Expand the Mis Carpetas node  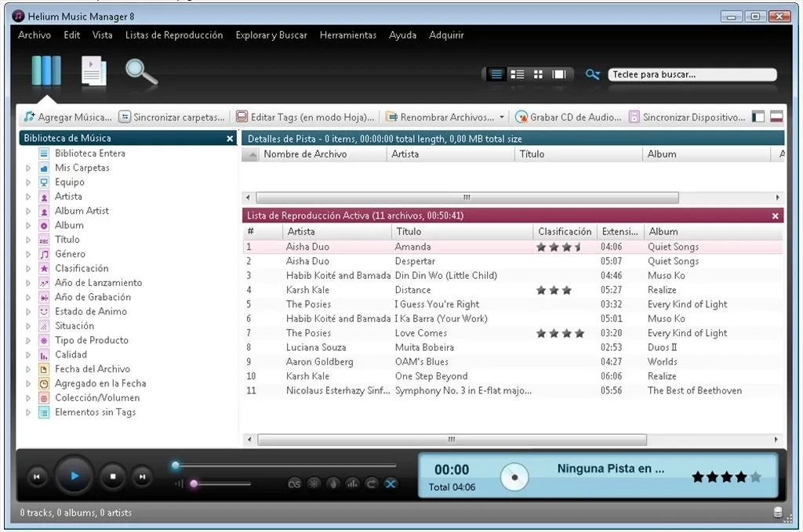[x=28, y=168]
